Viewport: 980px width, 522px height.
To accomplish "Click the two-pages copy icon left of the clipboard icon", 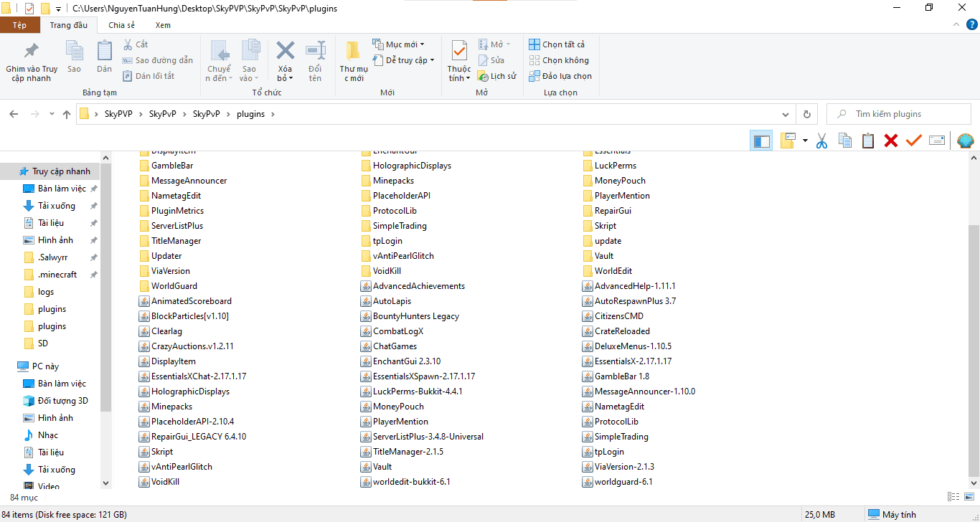I will click(845, 141).
